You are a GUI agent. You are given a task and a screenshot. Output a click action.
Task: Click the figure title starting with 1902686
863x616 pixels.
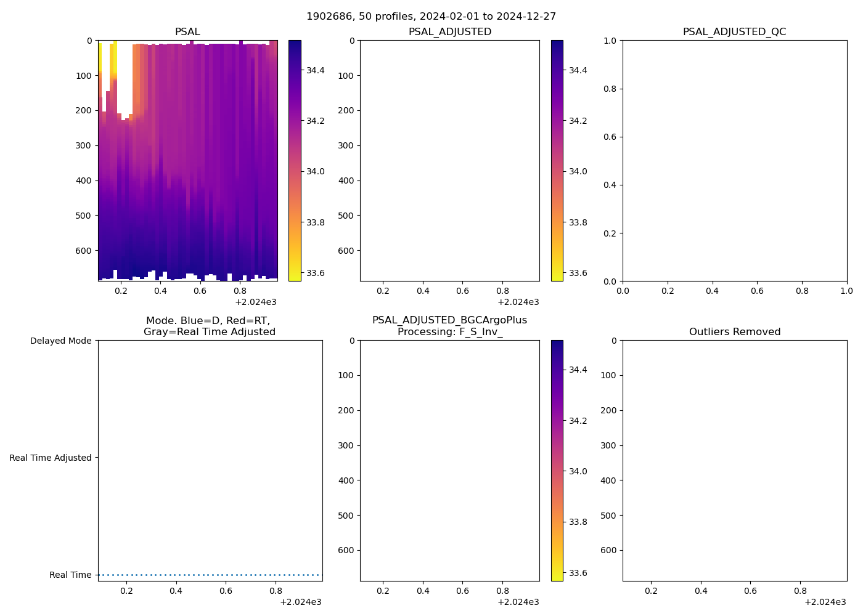pyautogui.click(x=431, y=16)
